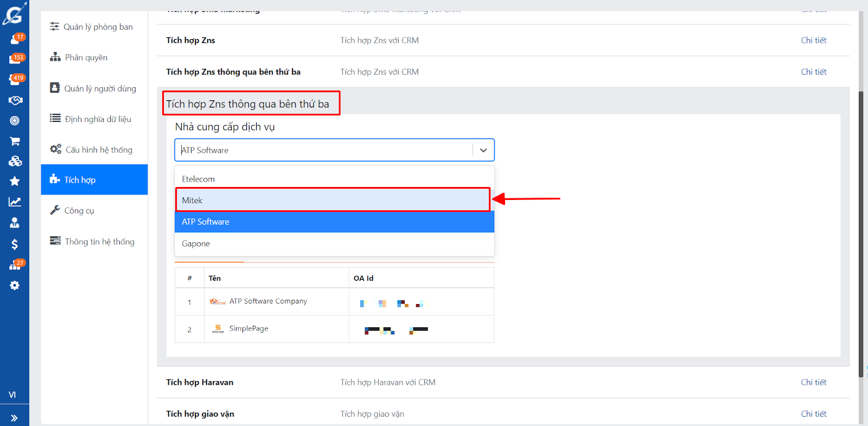Click the ATP Software Company row name

(268, 301)
